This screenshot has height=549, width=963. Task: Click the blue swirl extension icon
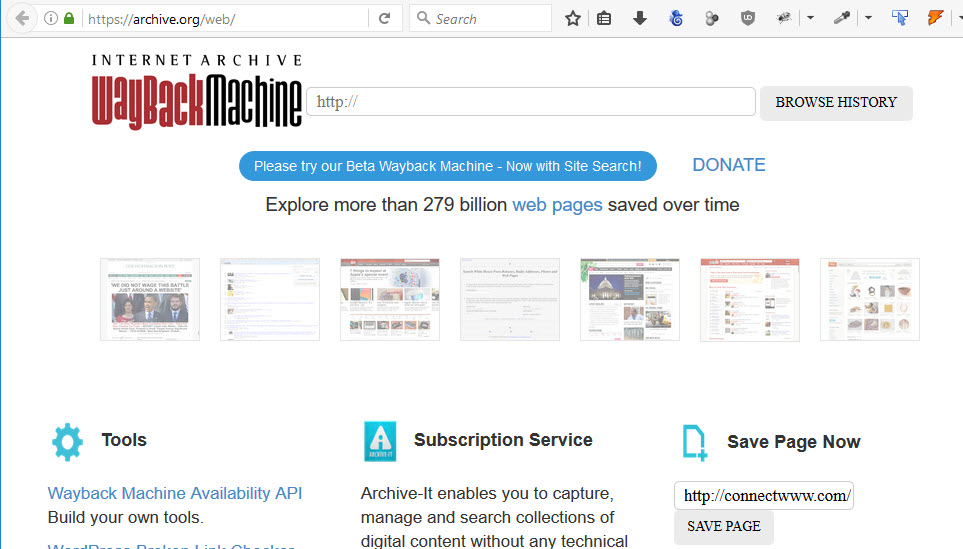tap(676, 18)
